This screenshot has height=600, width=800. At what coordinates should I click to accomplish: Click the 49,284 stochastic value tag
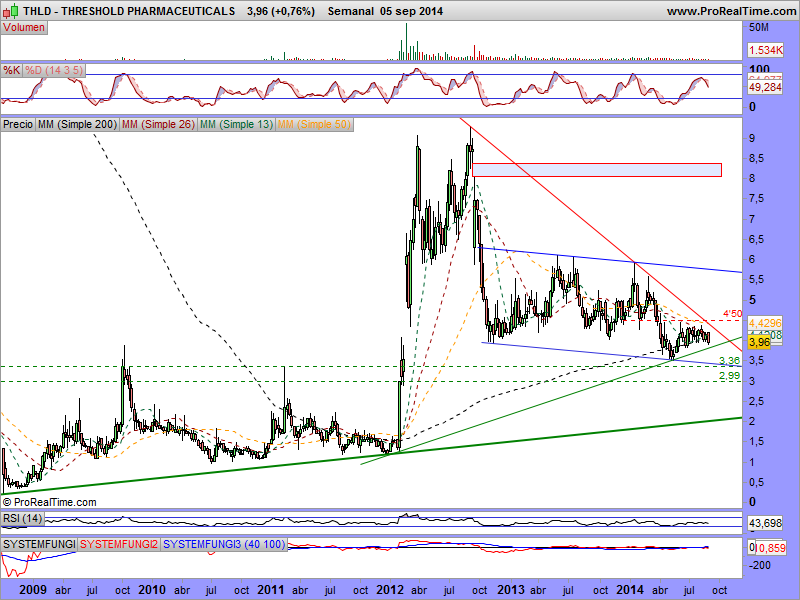tap(765, 87)
